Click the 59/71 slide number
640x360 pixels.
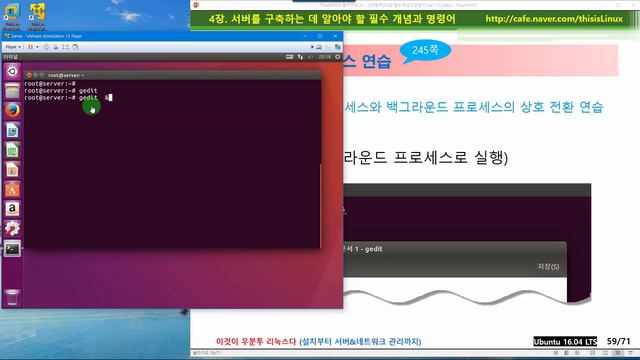[618, 341]
